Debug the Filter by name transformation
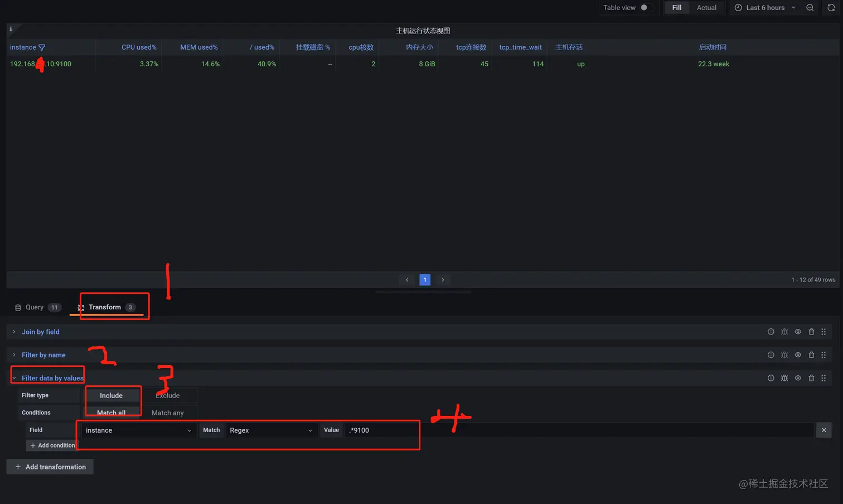The width and height of the screenshot is (843, 504). pos(784,355)
